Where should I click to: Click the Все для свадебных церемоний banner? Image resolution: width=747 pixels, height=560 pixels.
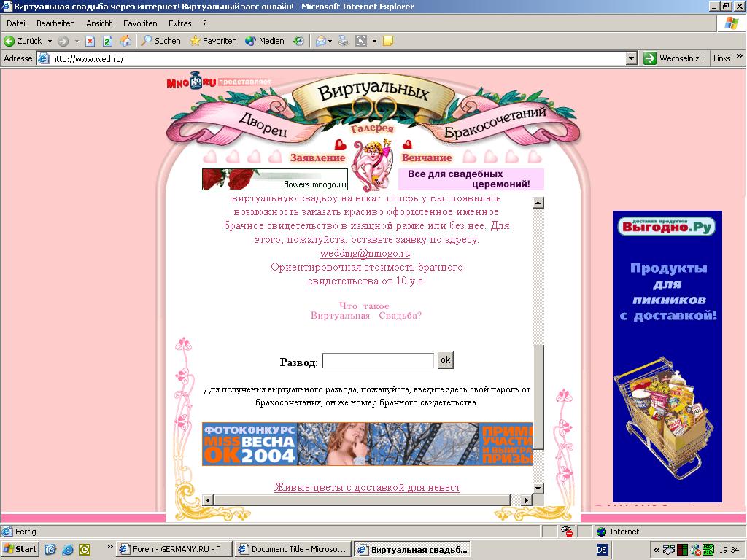(x=471, y=179)
